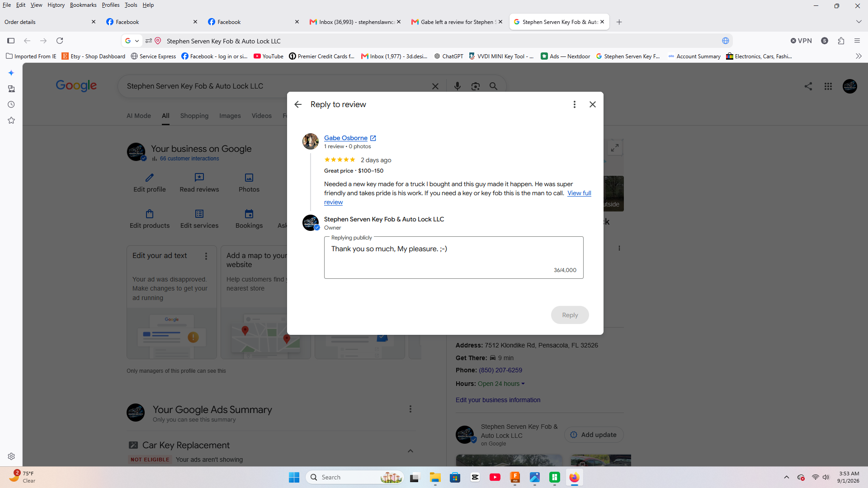Clear the Google search box
The width and height of the screenshot is (868, 488).
(435, 86)
